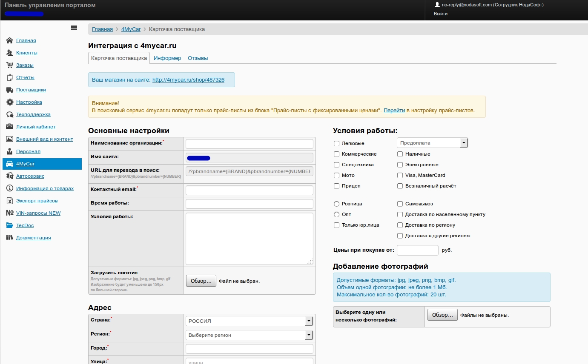Expand the Страна dropdown showing РОССИЯ
The width and height of the screenshot is (588, 364).
click(x=250, y=321)
